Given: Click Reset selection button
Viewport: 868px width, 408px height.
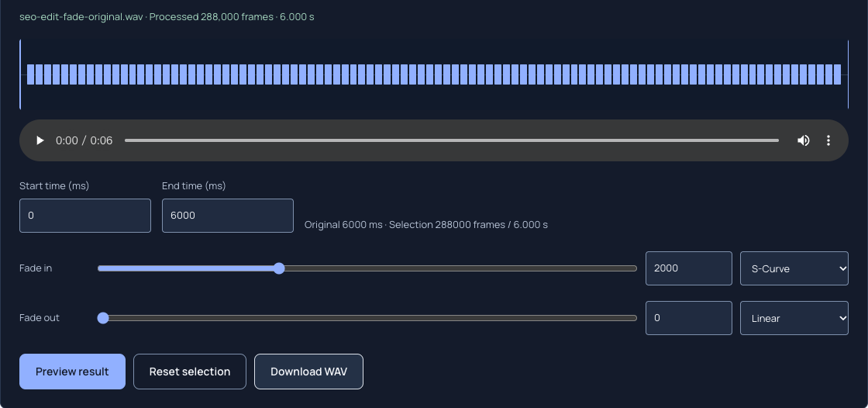Looking at the screenshot, I should coord(190,372).
